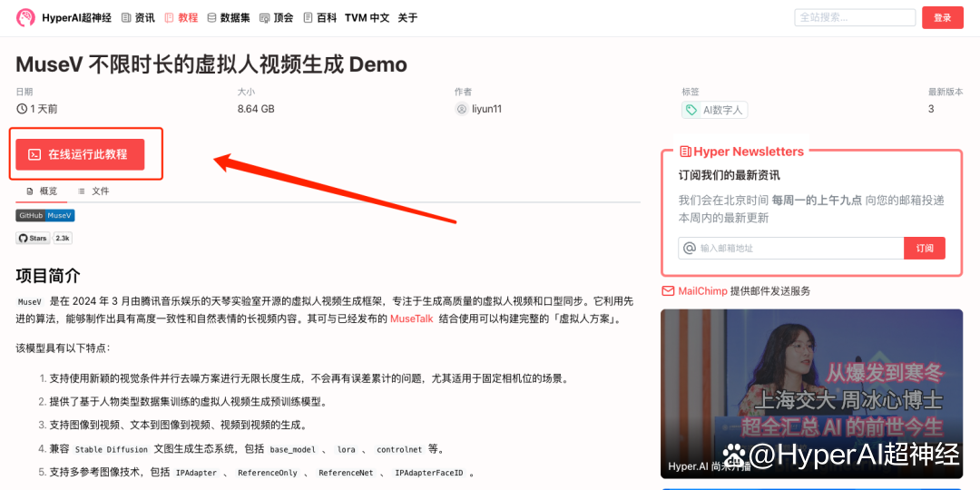Open the 资讯 news menu item
The width and height of the screenshot is (980, 490).
[x=138, y=17]
